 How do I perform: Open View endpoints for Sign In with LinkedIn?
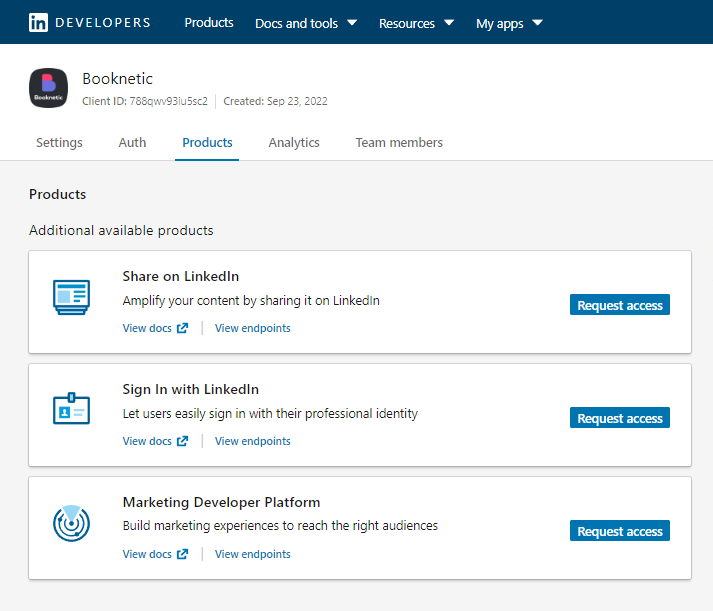[x=252, y=441]
